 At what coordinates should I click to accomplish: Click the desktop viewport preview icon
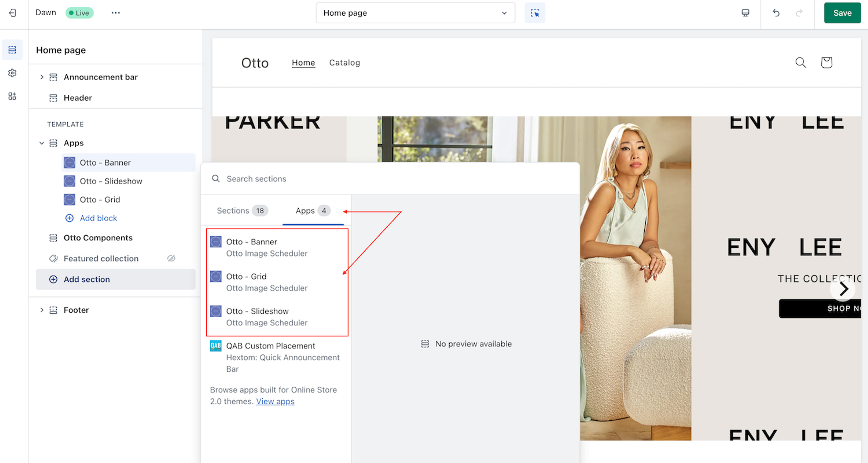745,13
